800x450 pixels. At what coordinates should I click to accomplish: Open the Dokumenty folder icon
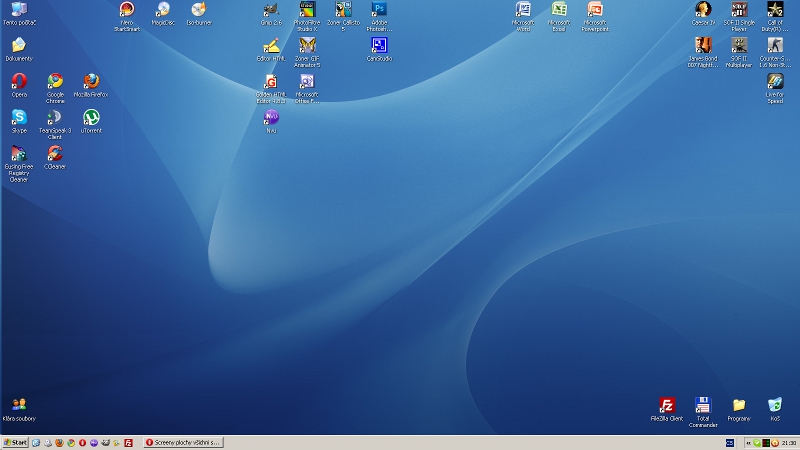(x=19, y=49)
